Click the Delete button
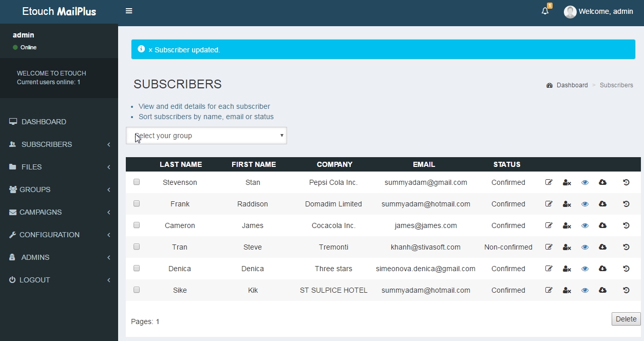This screenshot has width=644, height=341. point(626,319)
